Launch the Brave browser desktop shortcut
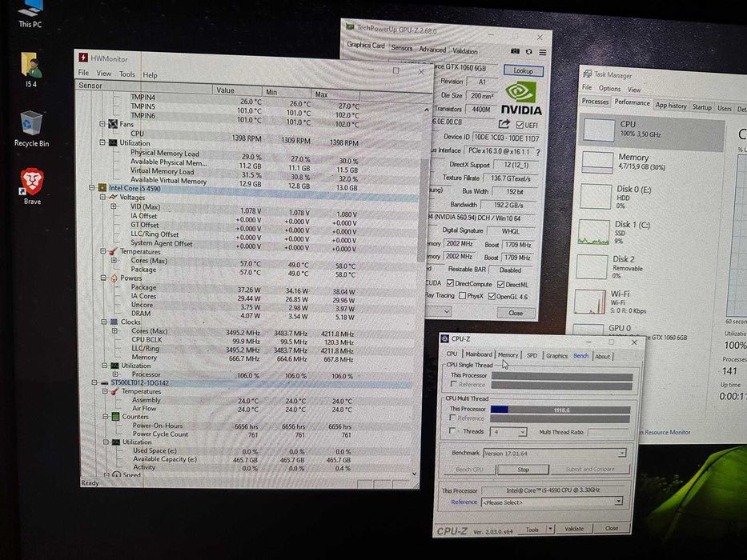 [32, 186]
